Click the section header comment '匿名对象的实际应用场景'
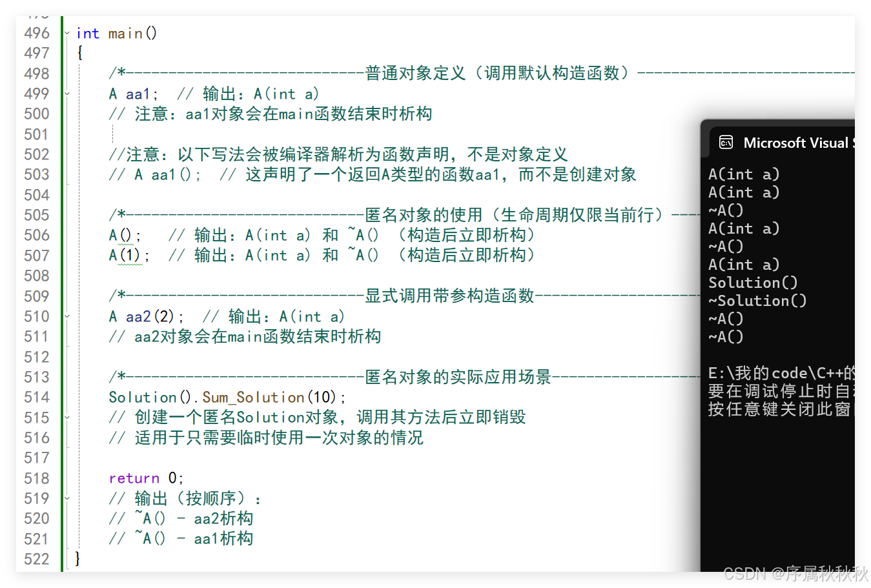 tap(458, 377)
